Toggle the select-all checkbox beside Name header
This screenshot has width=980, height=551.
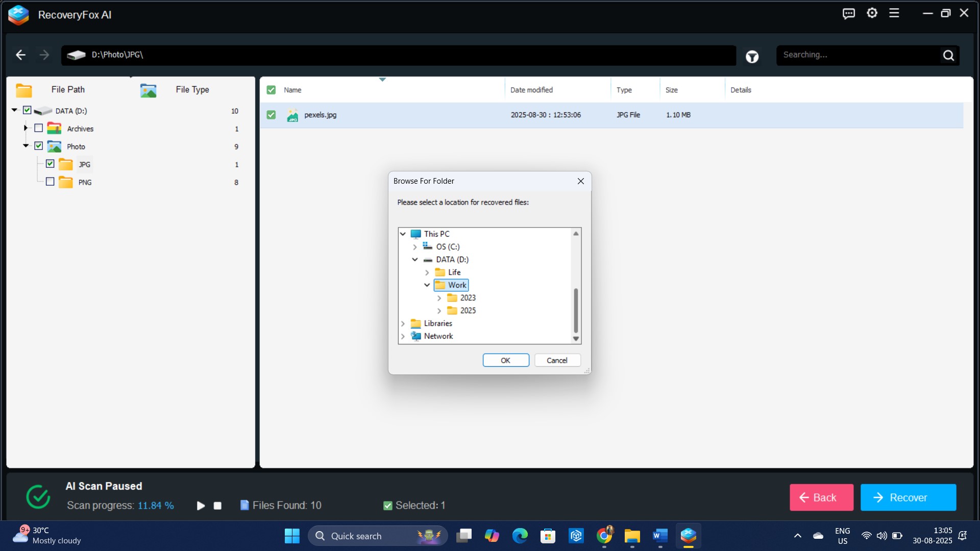click(271, 90)
